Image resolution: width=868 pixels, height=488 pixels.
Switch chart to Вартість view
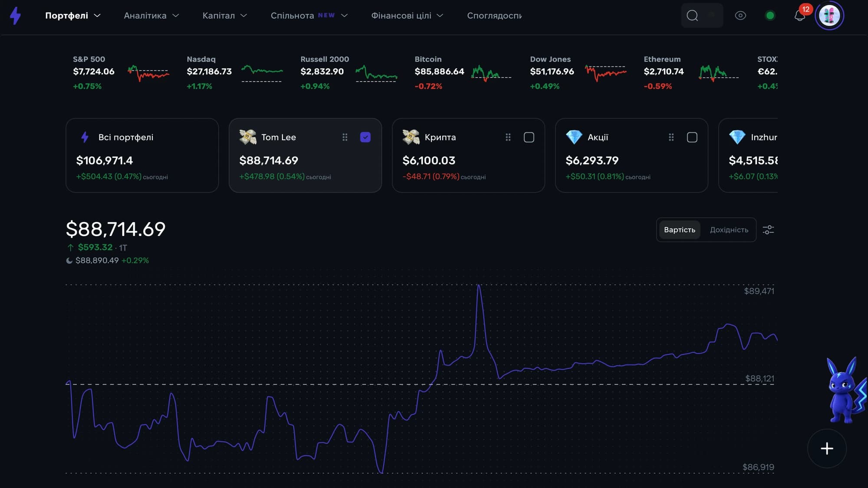[x=680, y=230]
